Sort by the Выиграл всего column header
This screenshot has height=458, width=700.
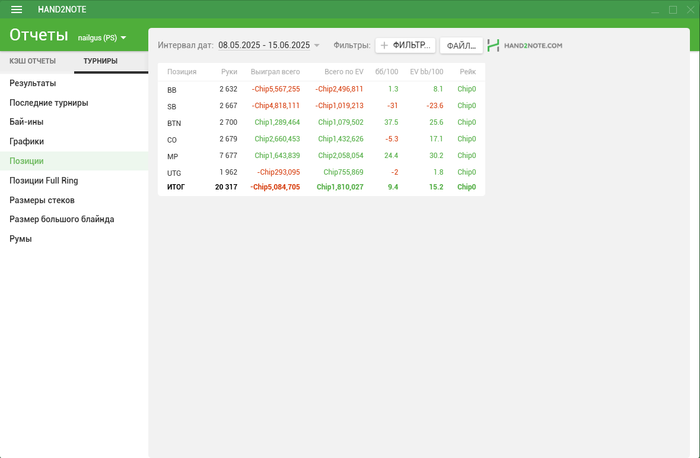(275, 72)
